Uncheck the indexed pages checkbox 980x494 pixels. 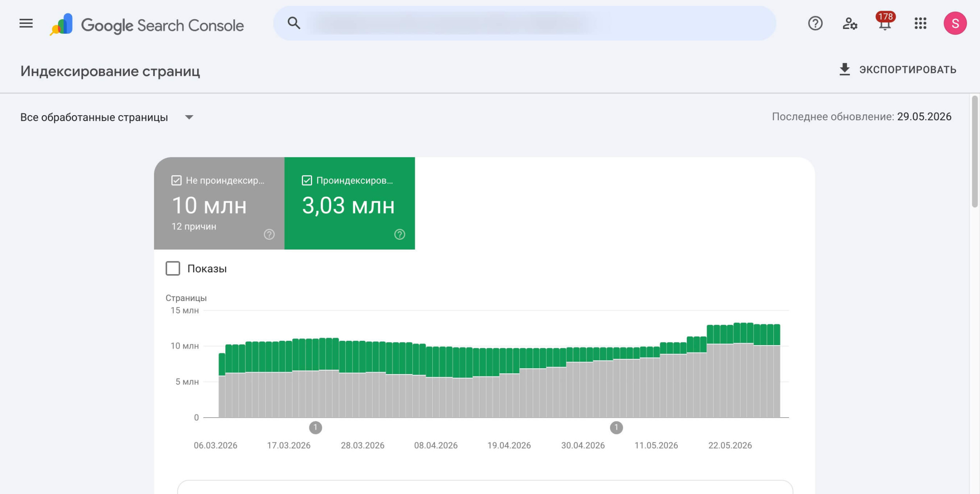(x=307, y=180)
